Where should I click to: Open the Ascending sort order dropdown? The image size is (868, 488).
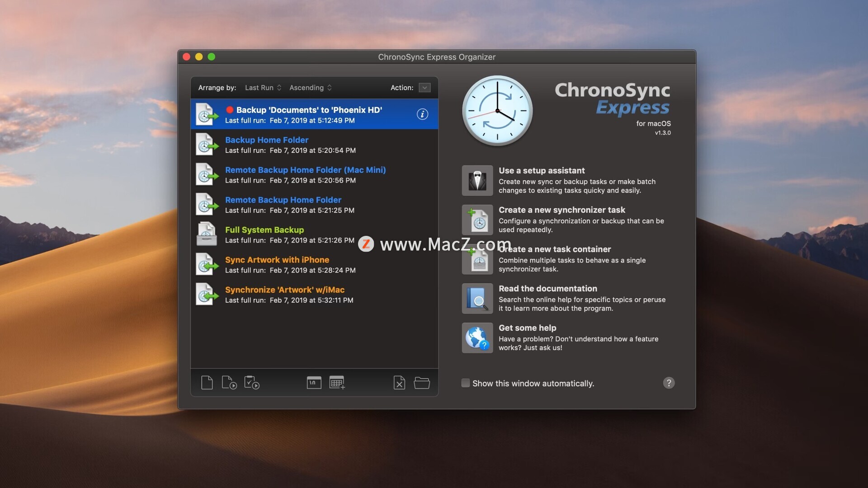[x=310, y=88]
